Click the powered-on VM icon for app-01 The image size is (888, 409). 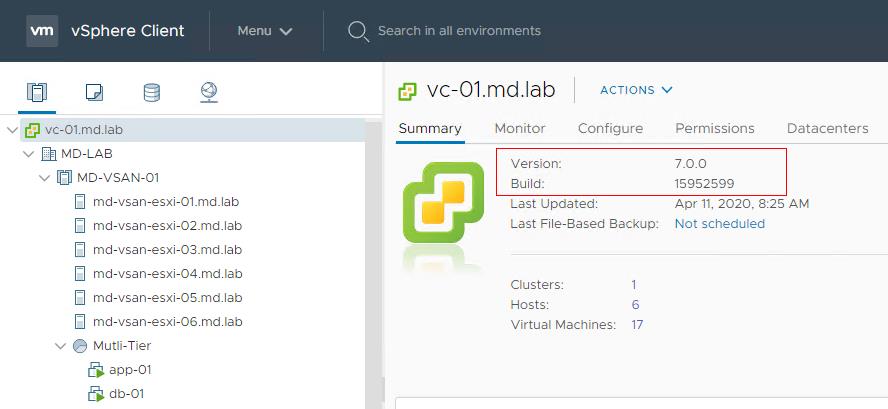[96, 370]
